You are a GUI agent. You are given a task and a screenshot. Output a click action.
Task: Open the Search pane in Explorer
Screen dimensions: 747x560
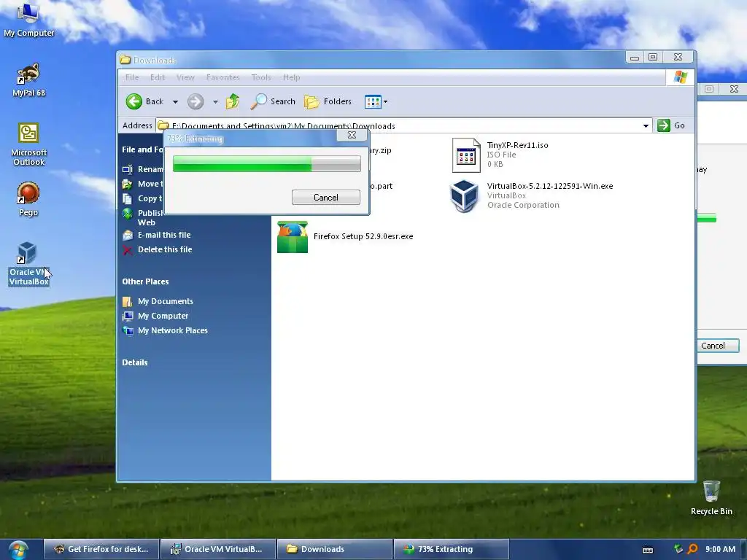[x=273, y=101]
